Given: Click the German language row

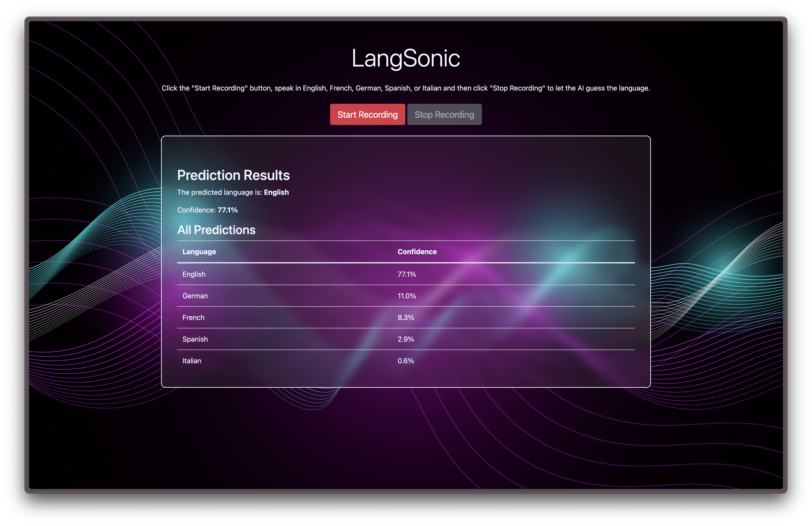Looking at the screenshot, I should coord(195,296).
